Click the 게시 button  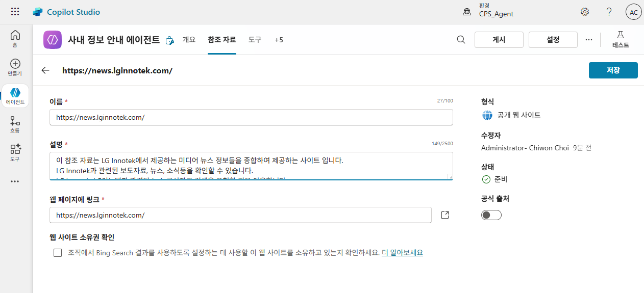point(499,40)
